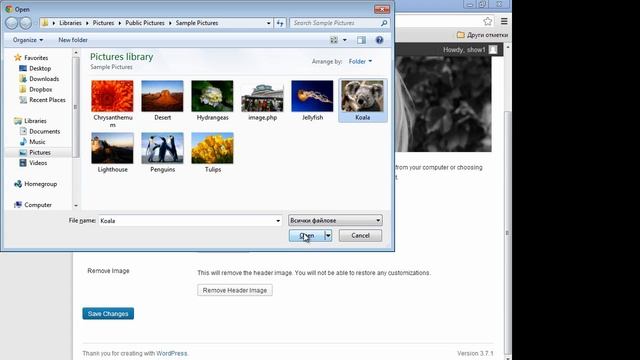The height and width of the screenshot is (360, 640).
Task: Click the user avatar next to Howdy
Action: point(493,50)
